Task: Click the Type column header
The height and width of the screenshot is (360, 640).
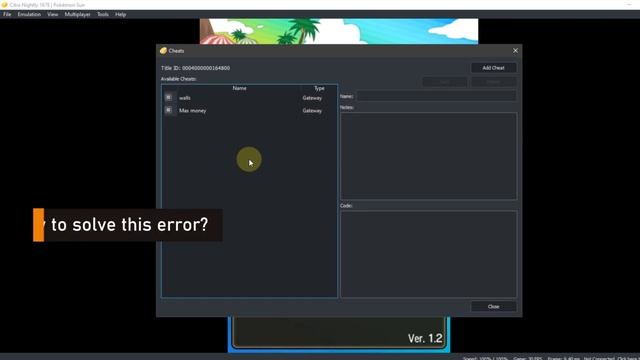Action: [x=319, y=88]
